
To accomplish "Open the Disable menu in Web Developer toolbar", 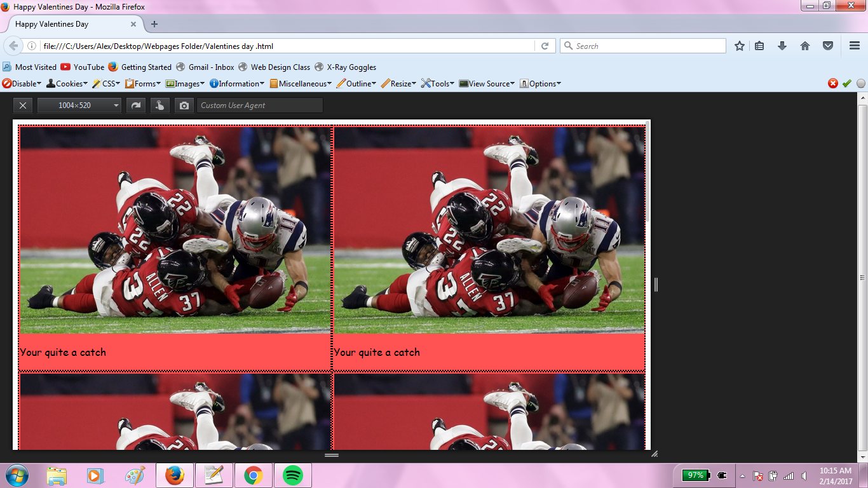I will pyautogui.click(x=22, y=83).
